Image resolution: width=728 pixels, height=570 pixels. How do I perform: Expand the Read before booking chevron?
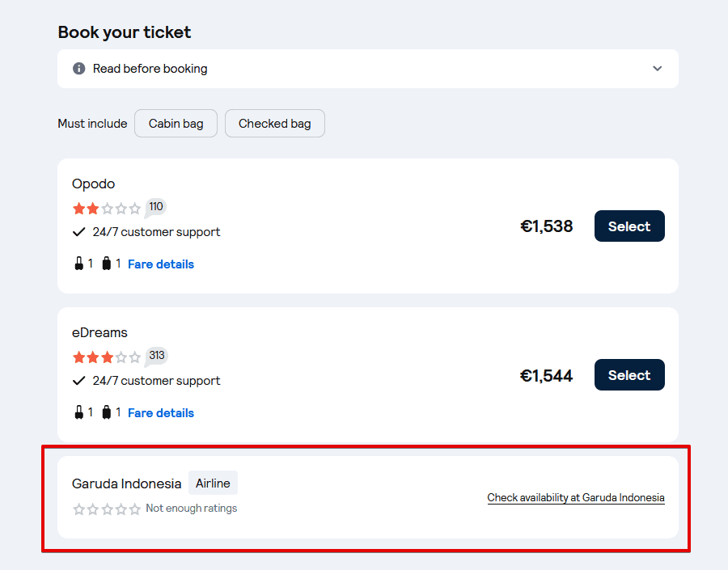[x=657, y=69]
